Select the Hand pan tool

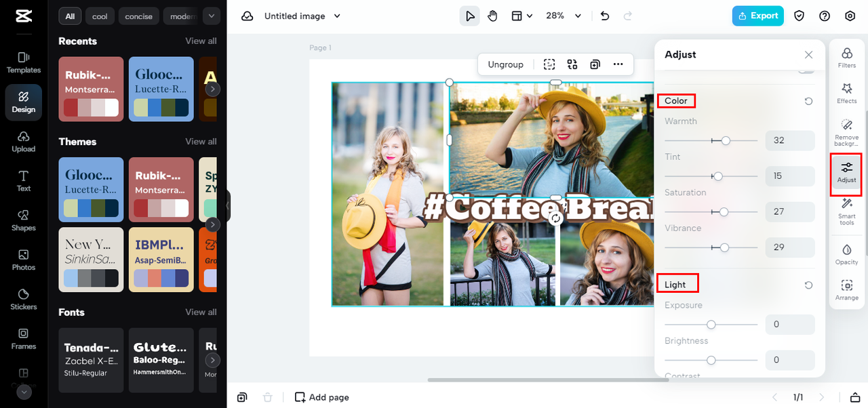point(492,16)
